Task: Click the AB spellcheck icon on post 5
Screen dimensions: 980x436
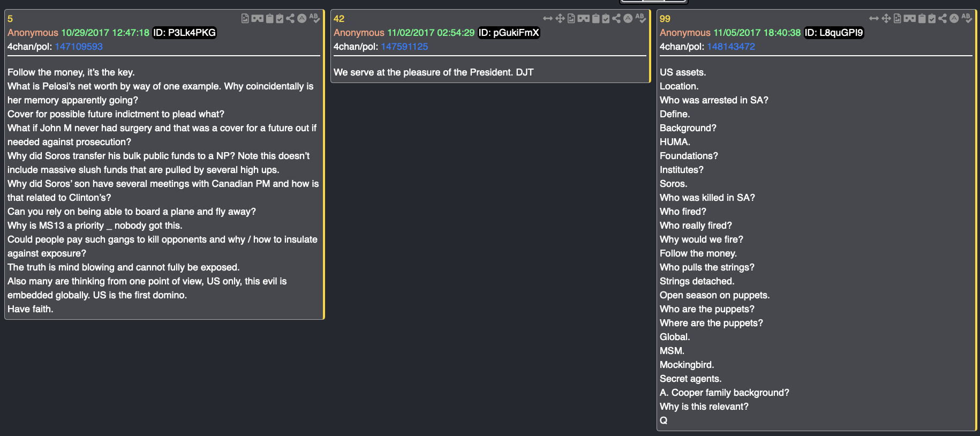Action: coord(314,18)
